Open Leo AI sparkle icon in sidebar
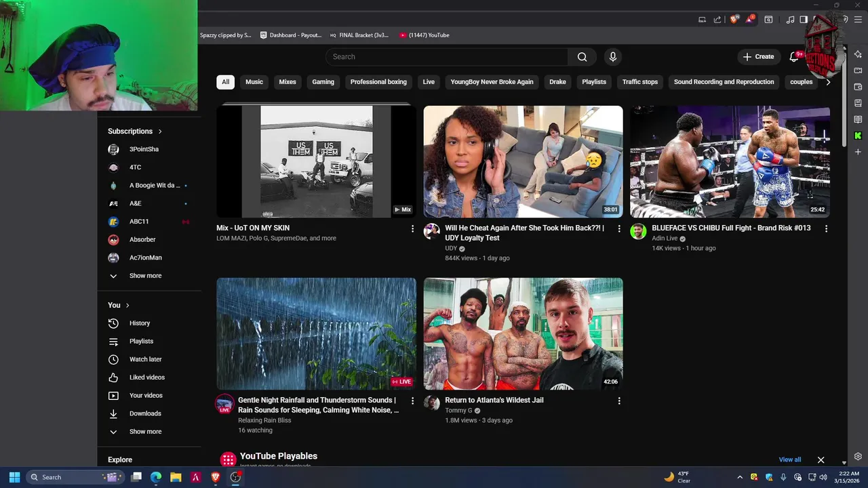This screenshot has height=488, width=868. pos(858,54)
